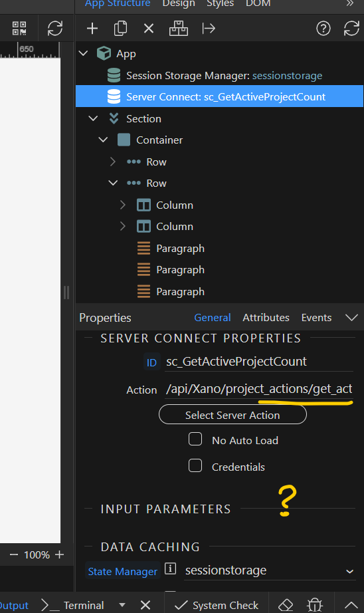Screen dimensions: 364x613
Task: Expand the first Column node
Action: pos(123,205)
